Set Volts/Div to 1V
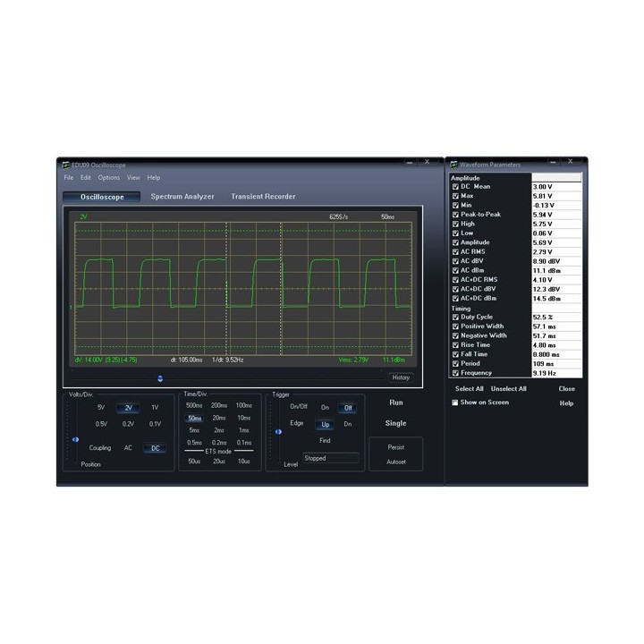Viewport: 644px width, 644px height. tap(155, 408)
